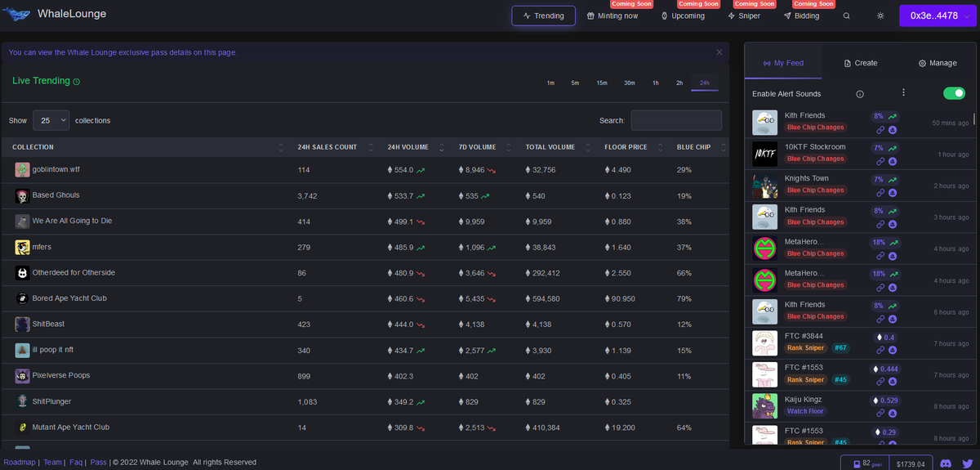
Task: Open the Twitter icon in footer
Action: 967,463
